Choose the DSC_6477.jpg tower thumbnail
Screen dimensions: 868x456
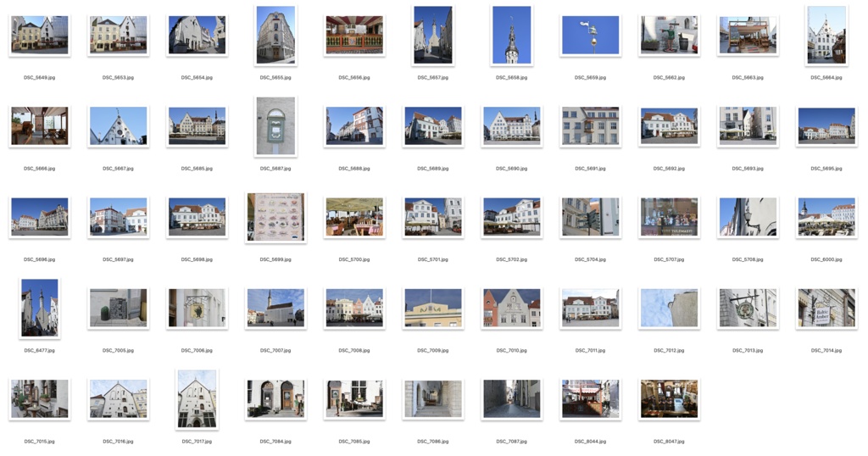coord(39,309)
